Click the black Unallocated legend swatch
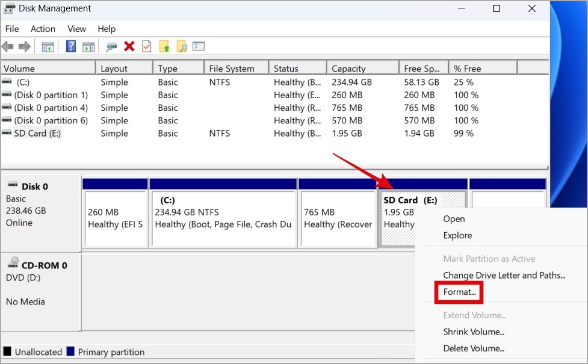Image resolution: width=588 pixels, height=364 pixels. 7,351
